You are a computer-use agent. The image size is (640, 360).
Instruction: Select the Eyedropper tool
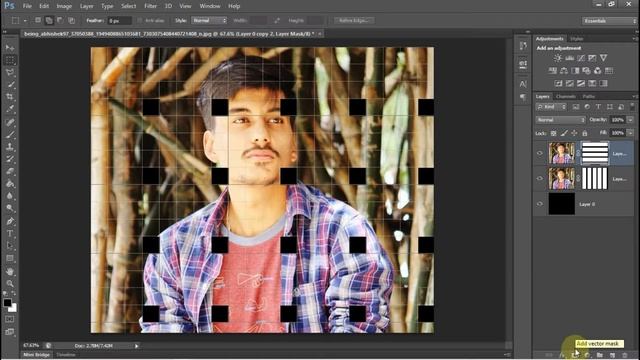[x=10, y=109]
